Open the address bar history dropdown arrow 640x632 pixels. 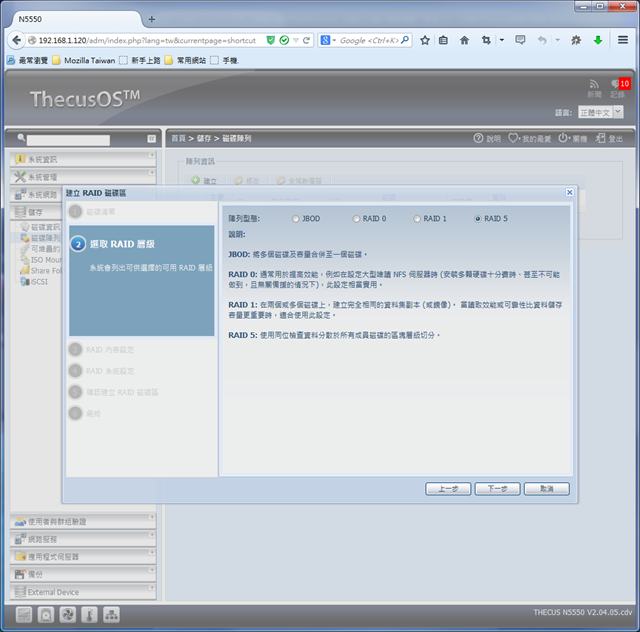click(296, 40)
